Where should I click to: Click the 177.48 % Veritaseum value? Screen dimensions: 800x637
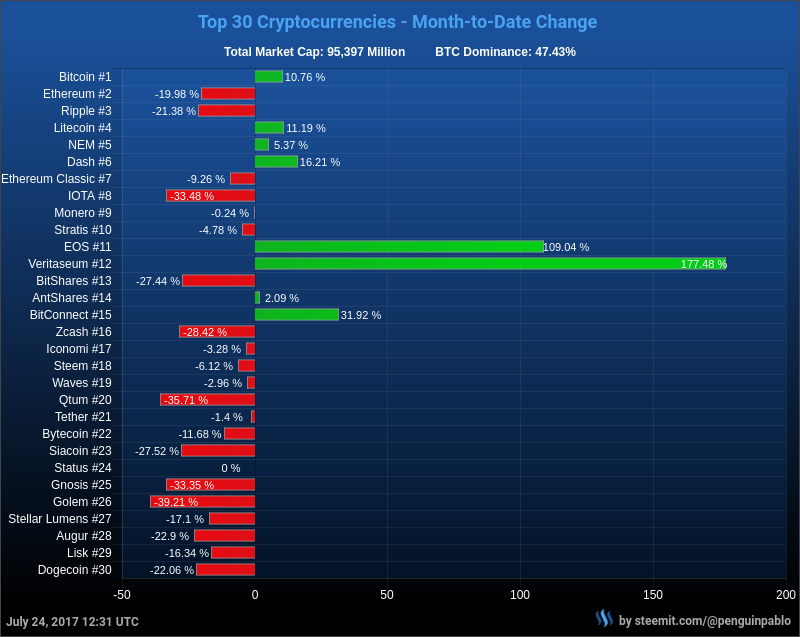(704, 264)
